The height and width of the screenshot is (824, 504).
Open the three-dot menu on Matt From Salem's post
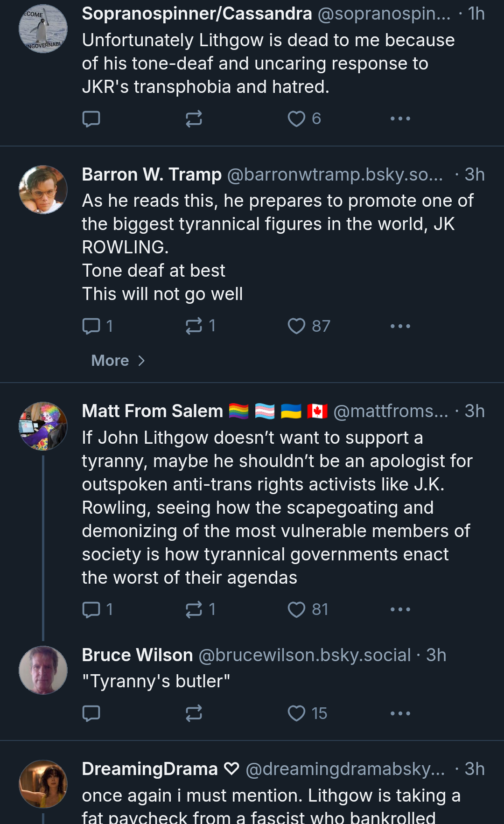(400, 609)
